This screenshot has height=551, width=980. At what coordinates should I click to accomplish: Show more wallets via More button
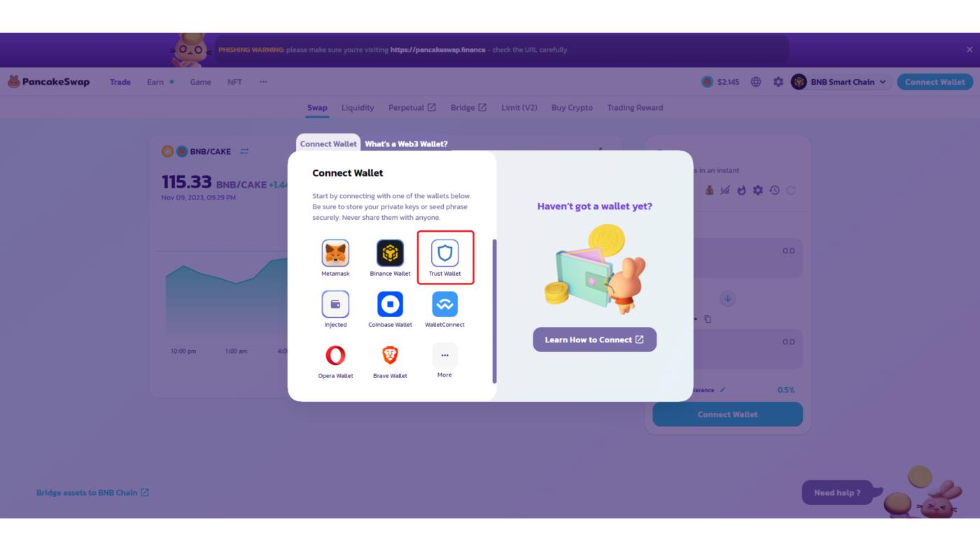pyautogui.click(x=444, y=355)
